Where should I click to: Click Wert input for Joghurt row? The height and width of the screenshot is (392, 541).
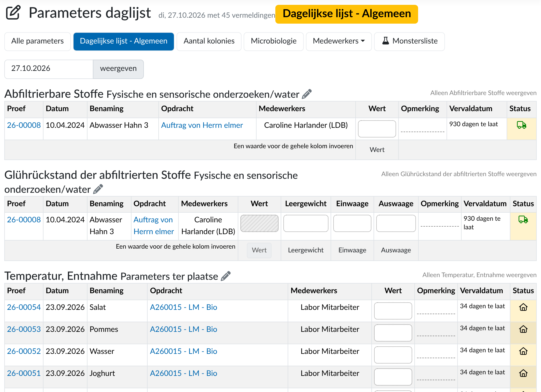[393, 377]
